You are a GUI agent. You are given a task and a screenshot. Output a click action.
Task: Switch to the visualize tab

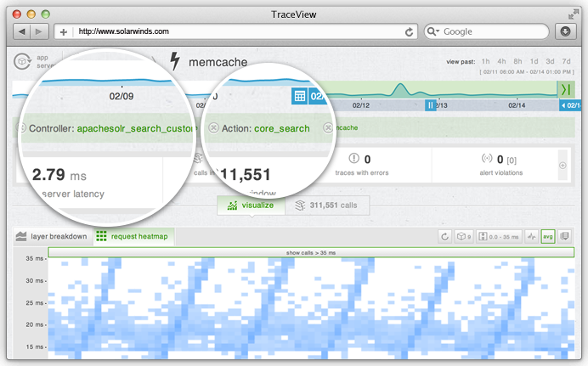251,206
